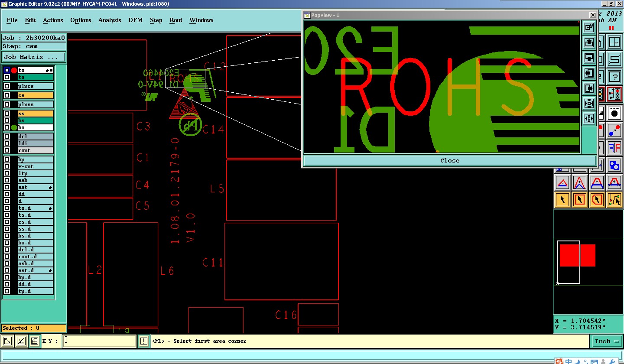Image resolution: width=624 pixels, height=364 pixels.
Task: Click the traffic light net connection icon
Action: (614, 94)
